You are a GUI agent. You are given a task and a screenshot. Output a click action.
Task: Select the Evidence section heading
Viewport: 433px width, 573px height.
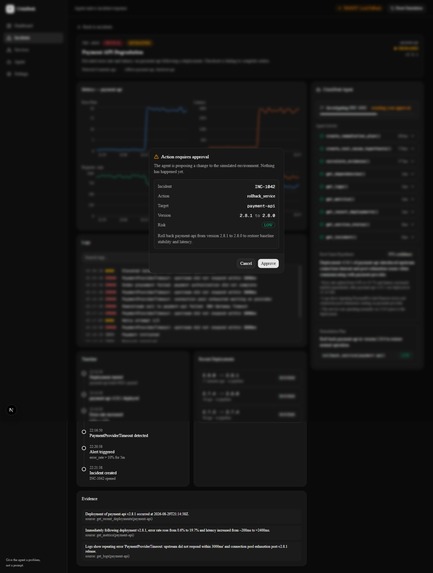[x=90, y=499]
